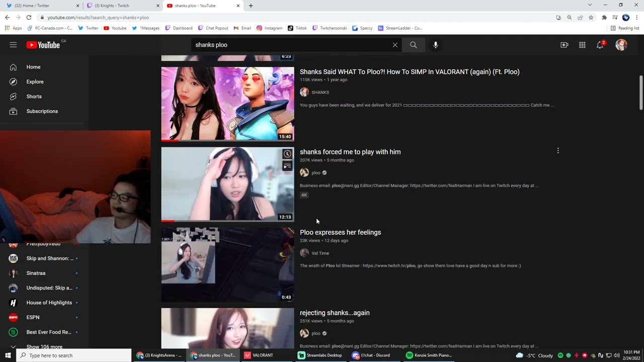Open 'Ploo expresses her feelings' title
644x362 pixels.
[x=340, y=232]
